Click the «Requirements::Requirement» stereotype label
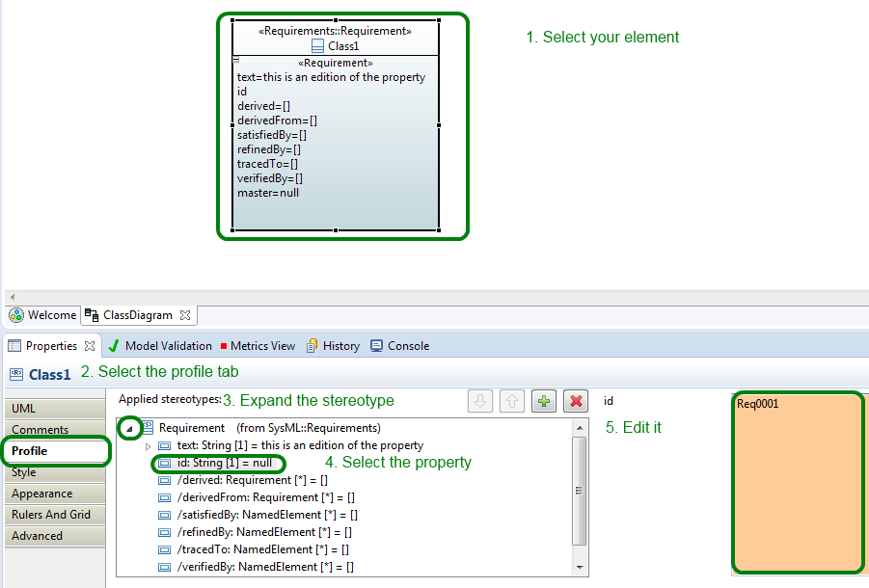Image resolution: width=869 pixels, height=588 pixels. click(335, 31)
